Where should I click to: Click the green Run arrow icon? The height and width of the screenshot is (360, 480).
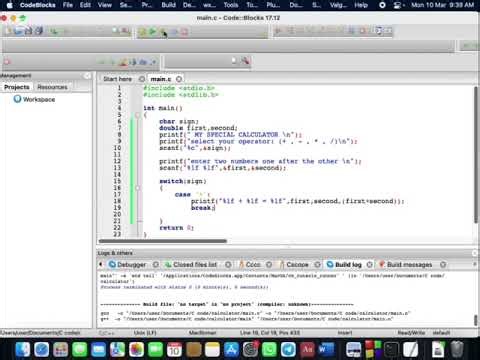coord(153,32)
